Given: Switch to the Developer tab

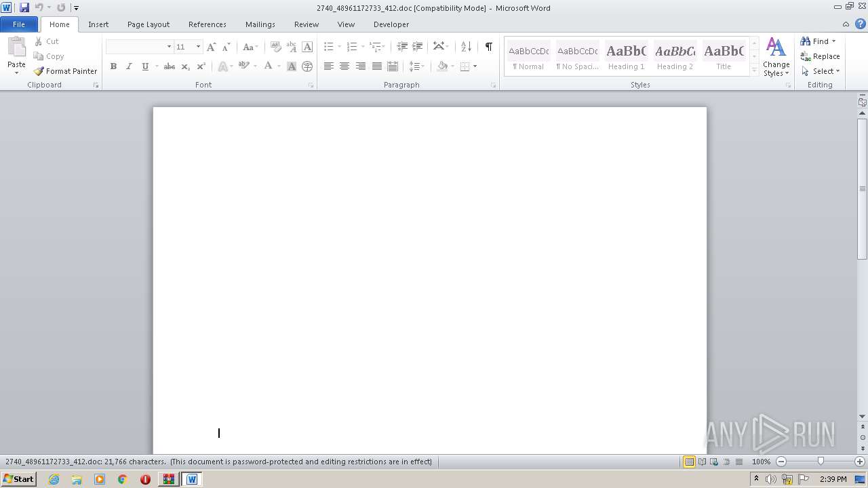Looking at the screenshot, I should point(391,24).
